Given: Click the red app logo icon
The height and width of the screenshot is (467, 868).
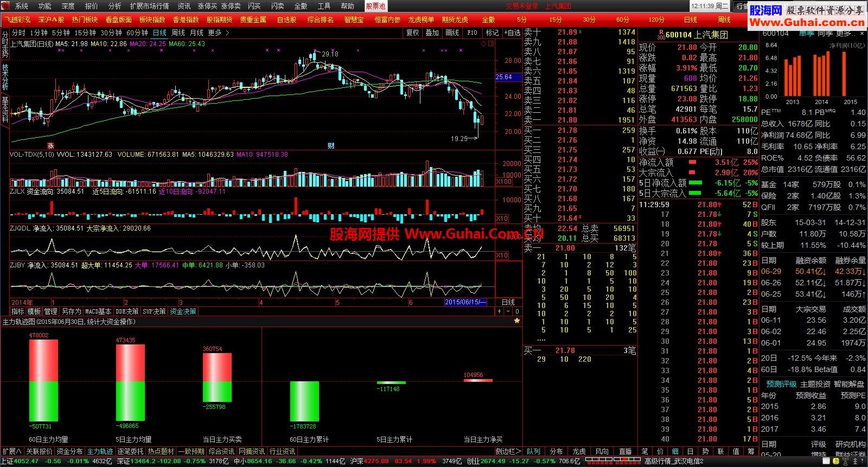Looking at the screenshot, I should pos(7,6).
